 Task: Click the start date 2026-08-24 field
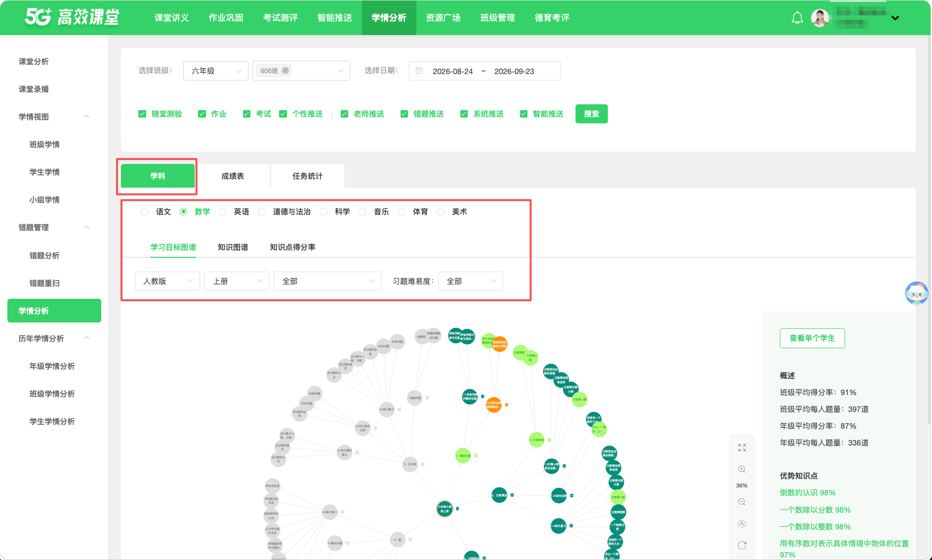[x=453, y=71]
